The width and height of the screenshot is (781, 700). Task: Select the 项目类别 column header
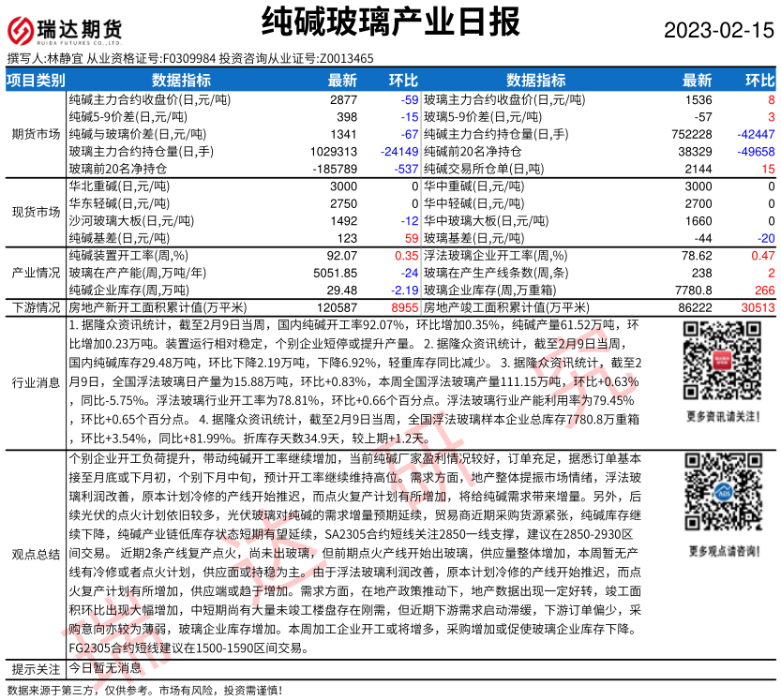click(x=36, y=81)
